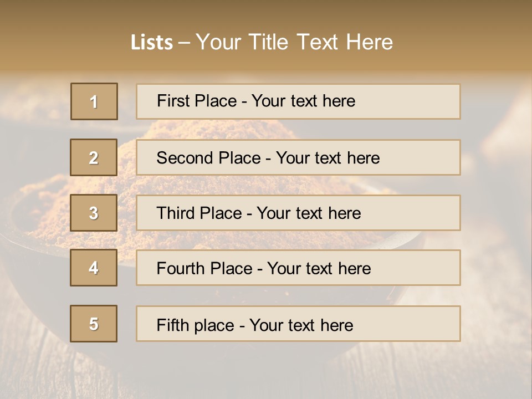This screenshot has height=399, width=532.
Task: Click the Second Place text box
Action: (x=298, y=157)
